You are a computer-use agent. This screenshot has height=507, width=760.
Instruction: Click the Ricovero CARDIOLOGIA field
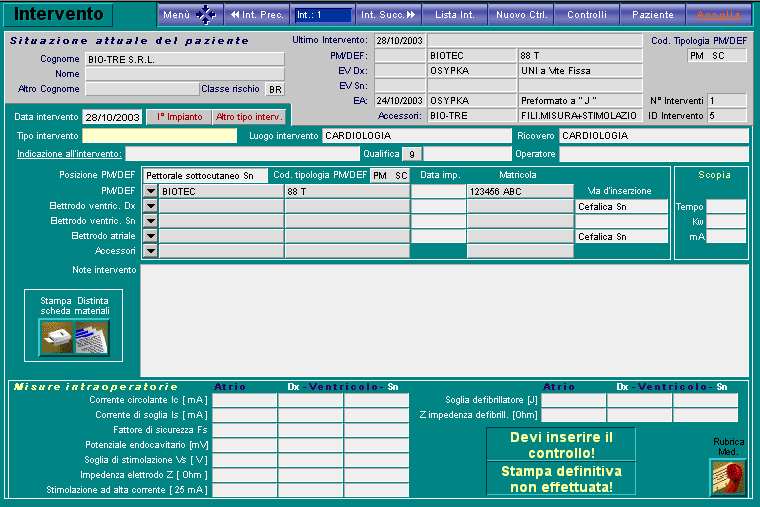tap(654, 136)
